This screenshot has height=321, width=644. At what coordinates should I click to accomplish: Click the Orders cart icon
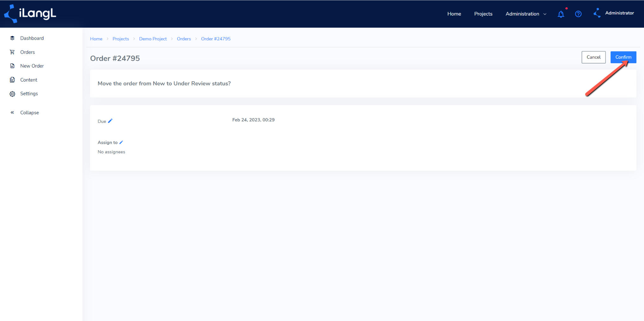tap(12, 52)
